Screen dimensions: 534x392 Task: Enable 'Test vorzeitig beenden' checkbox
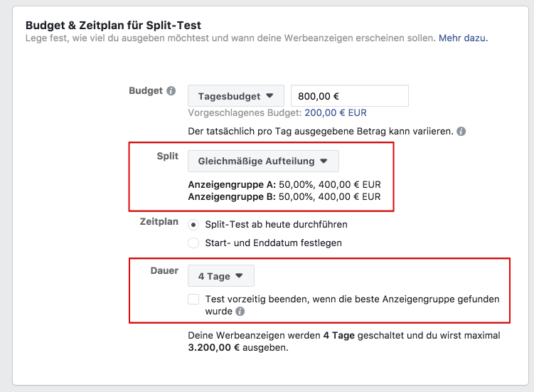(193, 300)
